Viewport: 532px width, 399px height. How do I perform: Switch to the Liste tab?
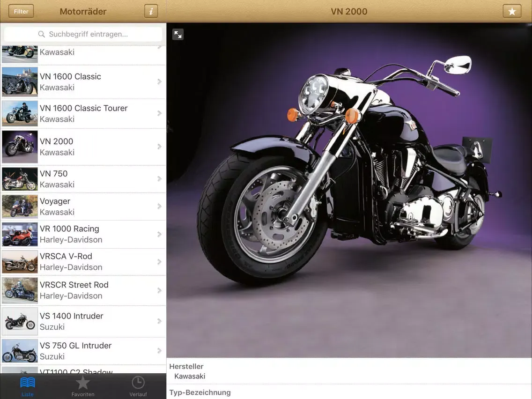tap(28, 386)
